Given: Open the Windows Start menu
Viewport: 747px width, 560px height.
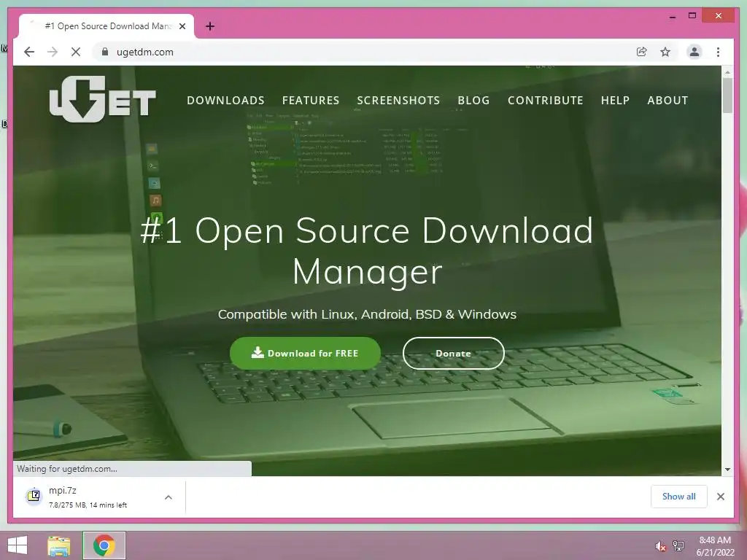Looking at the screenshot, I should click(x=18, y=545).
